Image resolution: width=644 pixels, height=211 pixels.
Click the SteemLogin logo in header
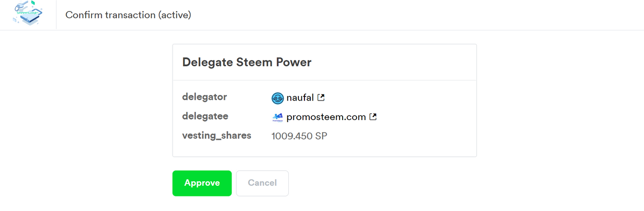[x=28, y=14]
